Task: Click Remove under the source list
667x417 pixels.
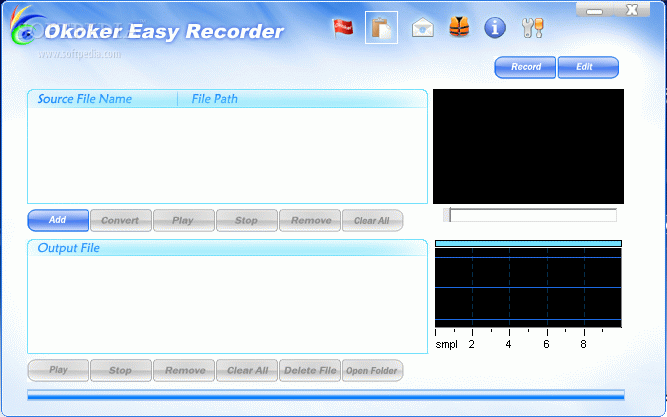Action: (310, 220)
